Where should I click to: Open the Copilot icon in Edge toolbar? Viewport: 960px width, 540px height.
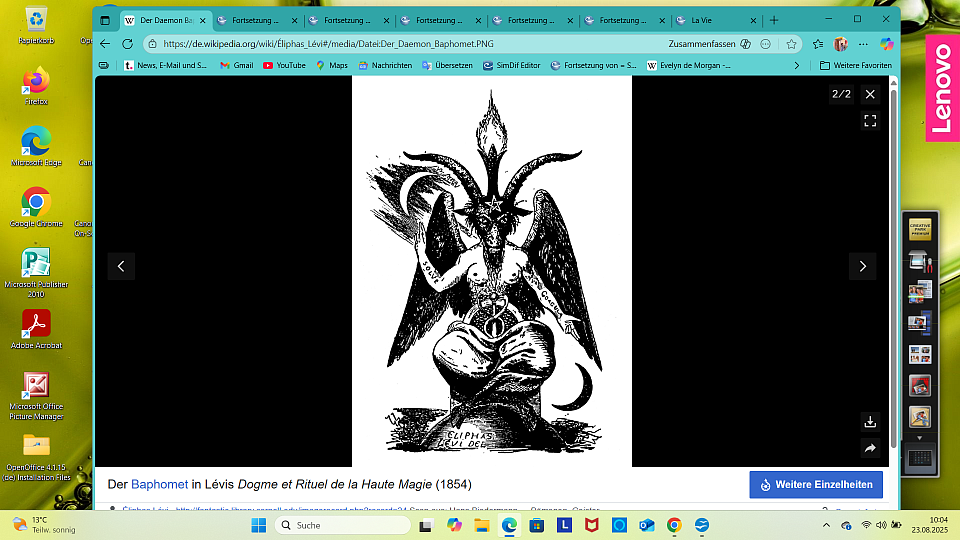(887, 44)
